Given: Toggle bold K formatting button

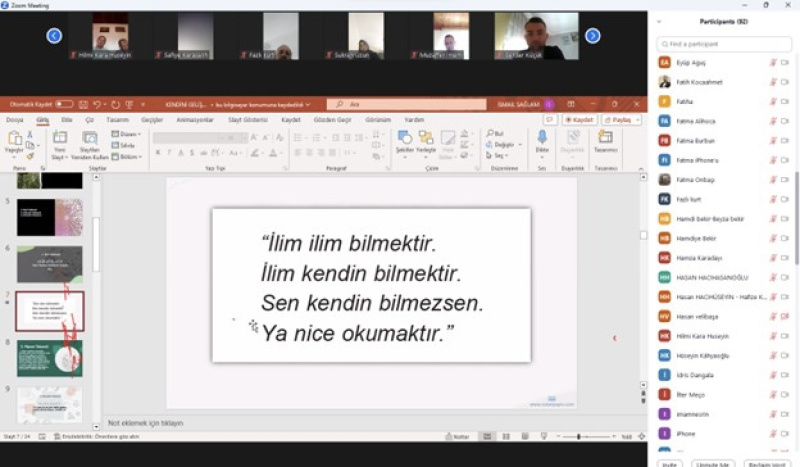Looking at the screenshot, I should 158,153.
